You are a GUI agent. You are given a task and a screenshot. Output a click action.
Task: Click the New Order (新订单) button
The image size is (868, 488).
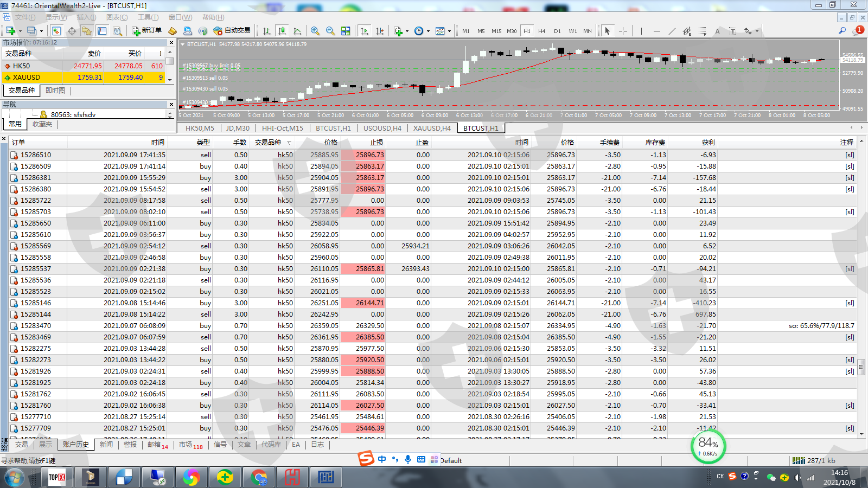click(x=147, y=31)
